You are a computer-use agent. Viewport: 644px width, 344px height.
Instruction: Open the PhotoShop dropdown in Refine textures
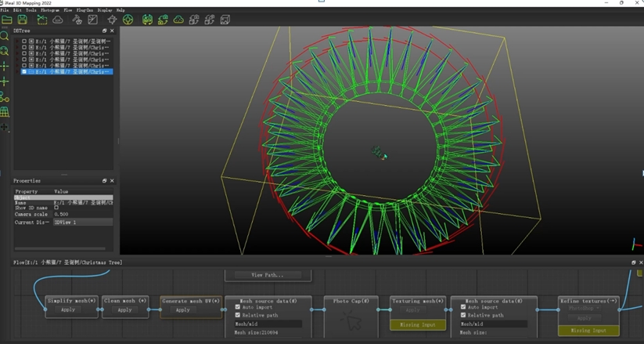(584, 308)
